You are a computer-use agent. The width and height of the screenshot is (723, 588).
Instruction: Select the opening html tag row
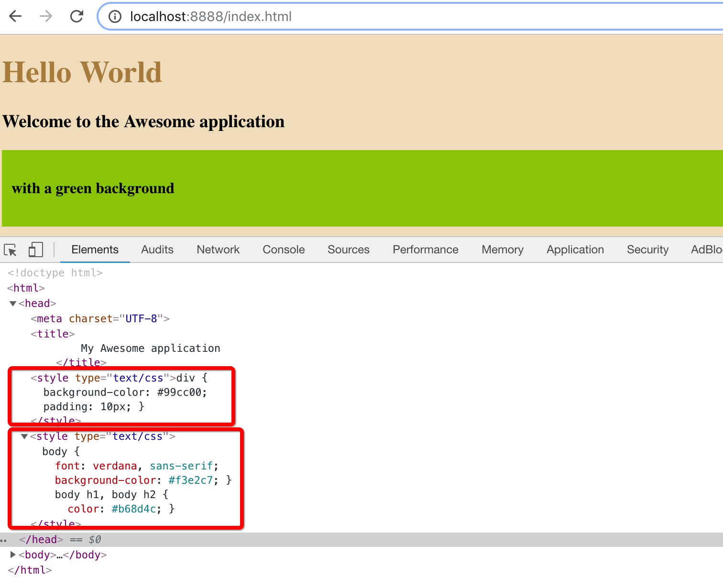26,288
